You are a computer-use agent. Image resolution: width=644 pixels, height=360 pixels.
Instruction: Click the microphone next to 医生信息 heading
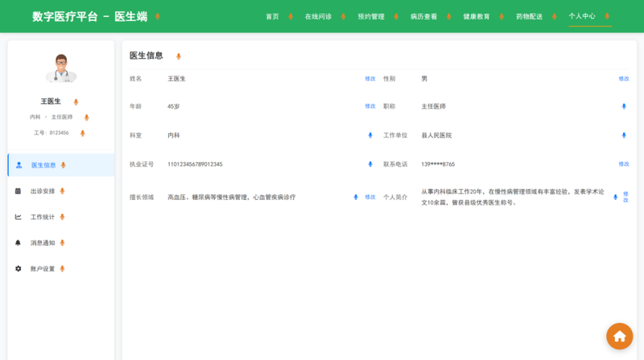(179, 56)
